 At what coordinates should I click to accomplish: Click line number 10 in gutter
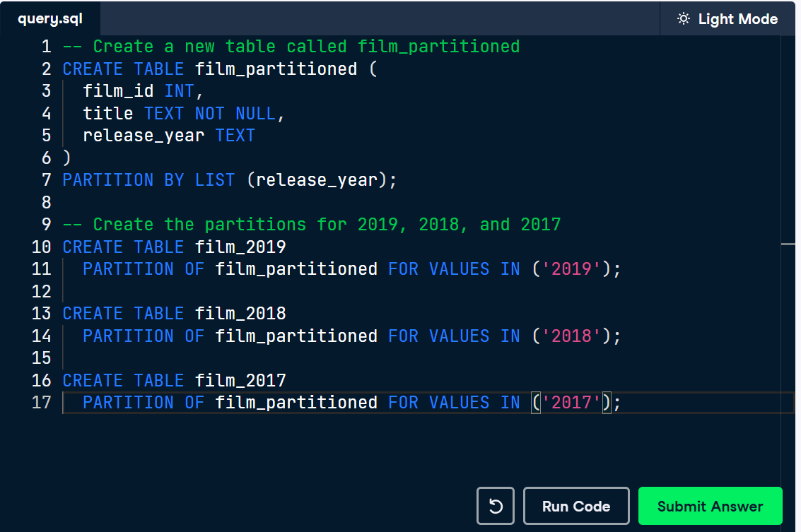(x=42, y=247)
